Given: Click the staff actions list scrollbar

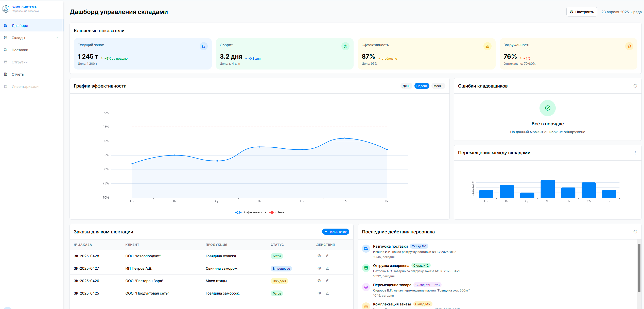Looking at the screenshot, I should 639,268.
